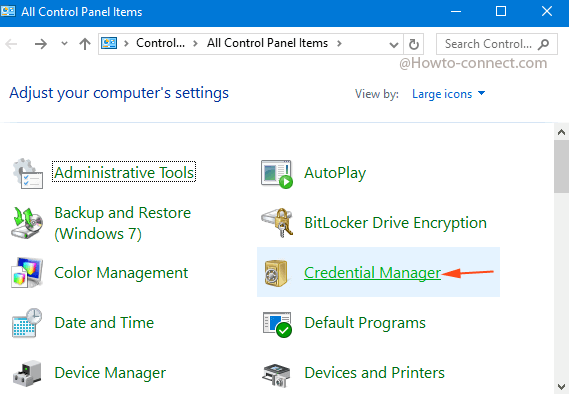Open Credential Manager link

point(372,273)
